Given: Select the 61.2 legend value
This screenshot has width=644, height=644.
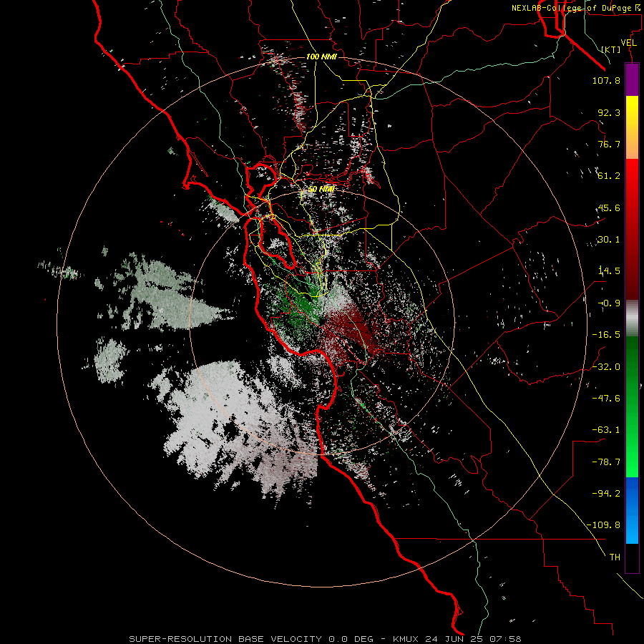Looking at the screenshot, I should click(609, 176).
